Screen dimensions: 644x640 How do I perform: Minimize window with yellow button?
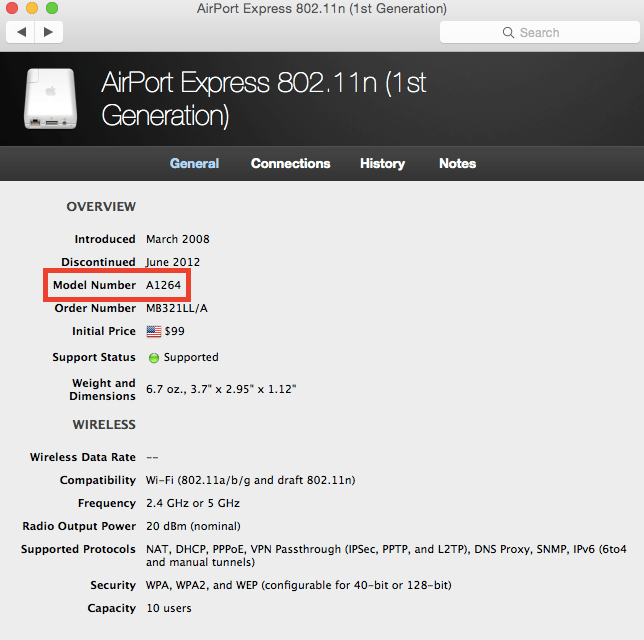pos(32,8)
